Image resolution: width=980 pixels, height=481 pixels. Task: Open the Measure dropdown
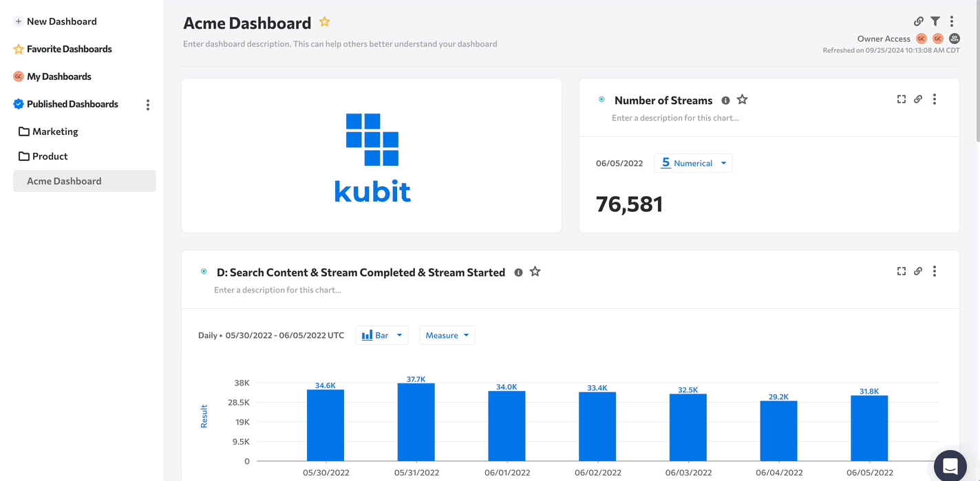point(447,335)
